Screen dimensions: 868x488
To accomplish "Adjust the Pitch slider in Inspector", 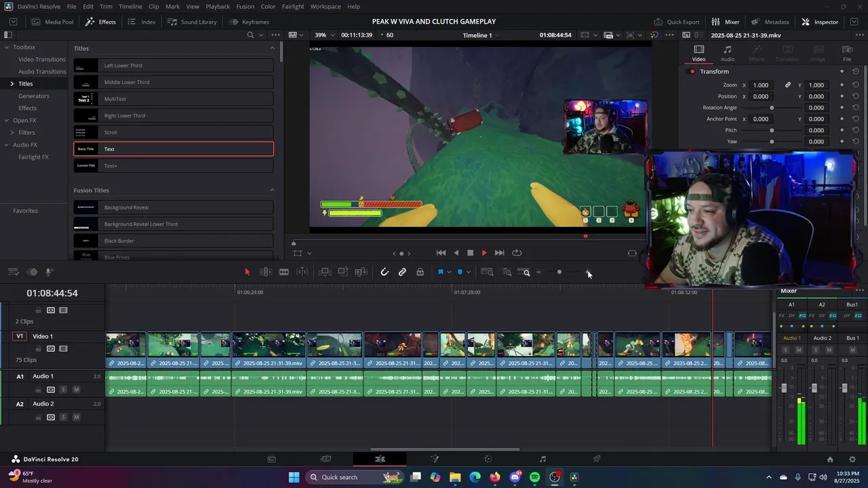I will 772,130.
